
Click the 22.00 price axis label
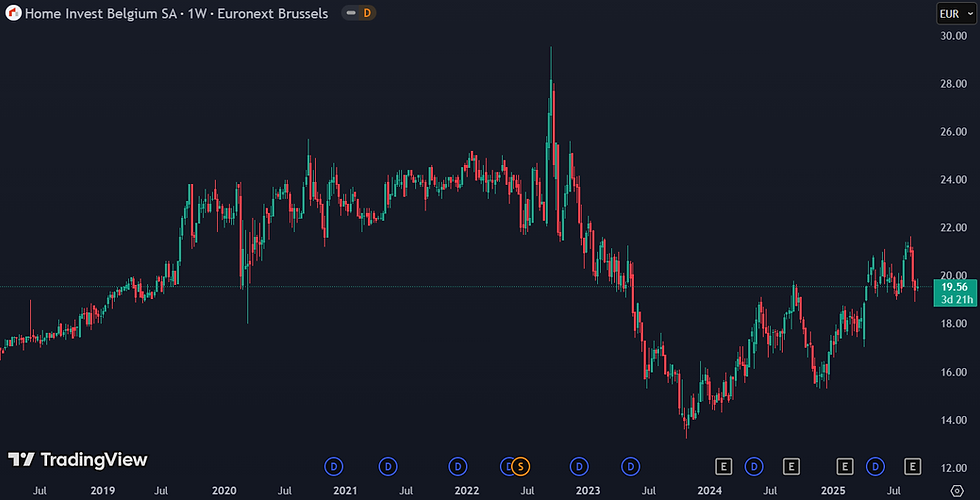pos(954,228)
